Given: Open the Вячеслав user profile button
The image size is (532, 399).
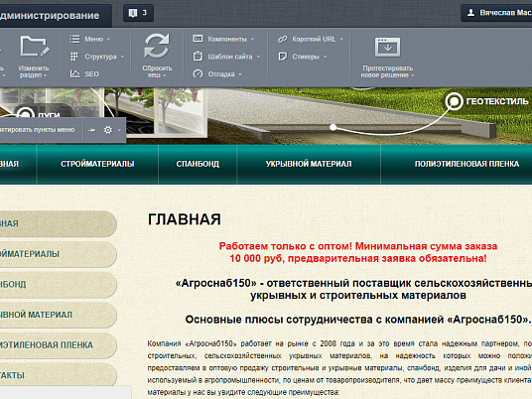Looking at the screenshot, I should 496,13.
